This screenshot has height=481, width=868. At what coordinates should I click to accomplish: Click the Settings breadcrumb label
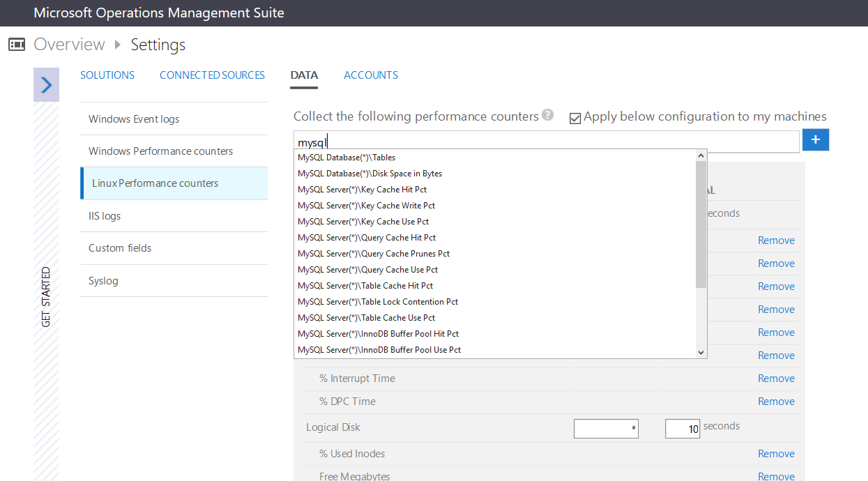158,45
